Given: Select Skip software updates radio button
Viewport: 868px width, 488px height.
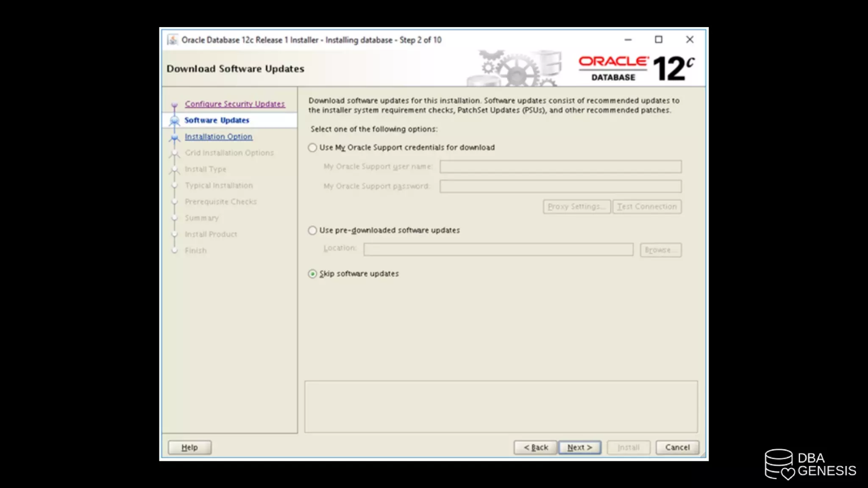Looking at the screenshot, I should click(x=313, y=274).
